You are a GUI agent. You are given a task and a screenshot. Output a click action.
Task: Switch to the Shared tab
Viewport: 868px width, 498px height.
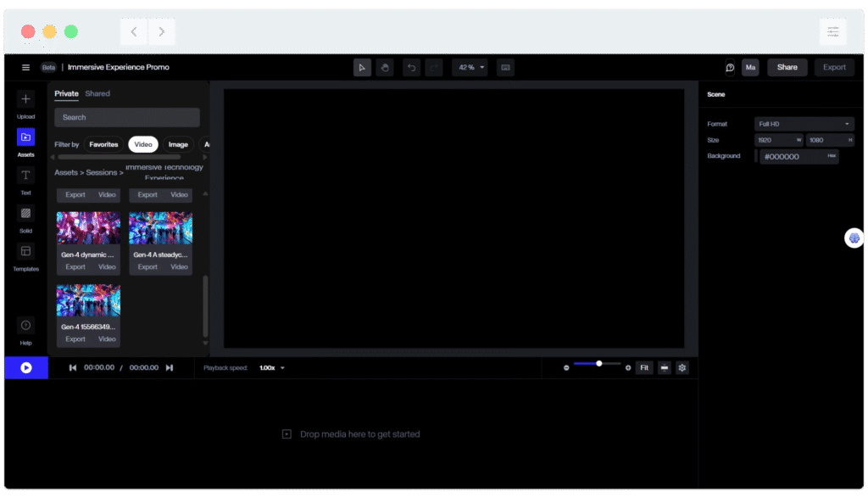pyautogui.click(x=97, y=93)
